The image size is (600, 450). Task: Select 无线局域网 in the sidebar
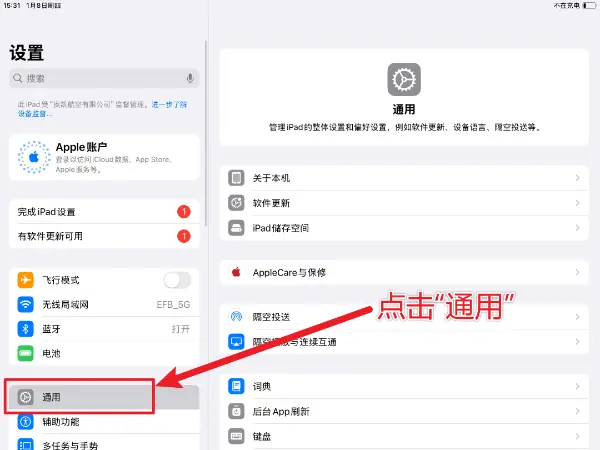pos(104,304)
